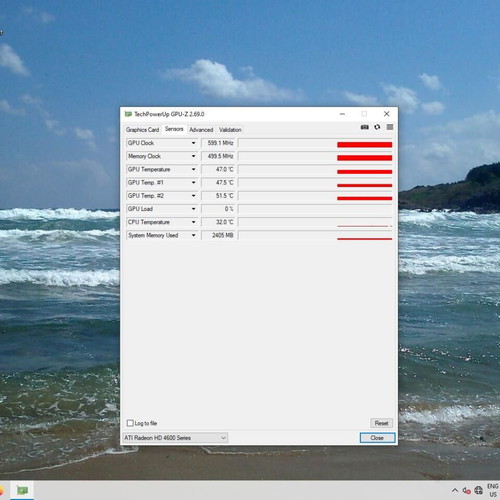Click the Close button
Viewport: 500px width, 500px height.
[377, 438]
